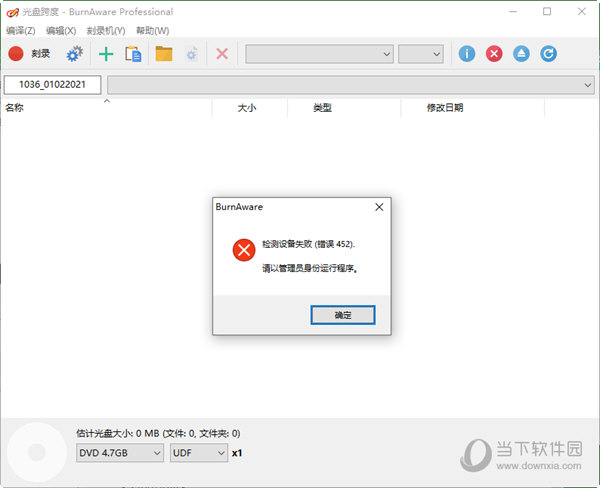This screenshot has width=600, height=488.
Task: Maximize the BurnAware Professional window
Action: click(x=547, y=12)
